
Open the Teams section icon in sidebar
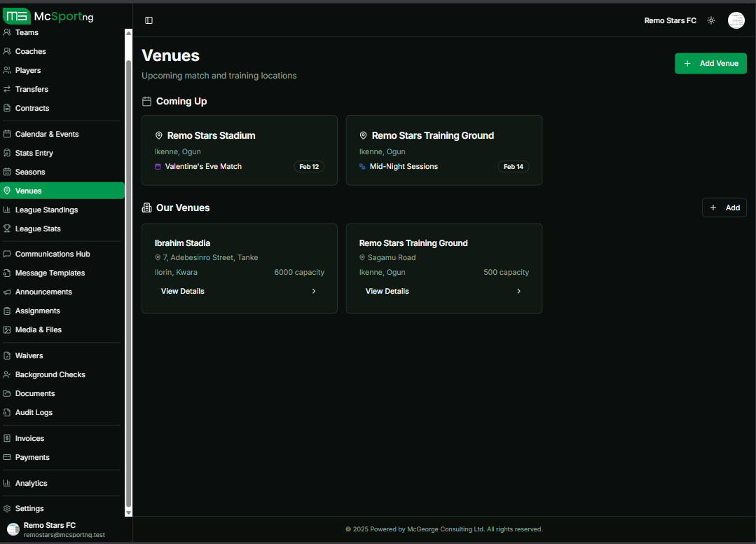[x=7, y=32]
